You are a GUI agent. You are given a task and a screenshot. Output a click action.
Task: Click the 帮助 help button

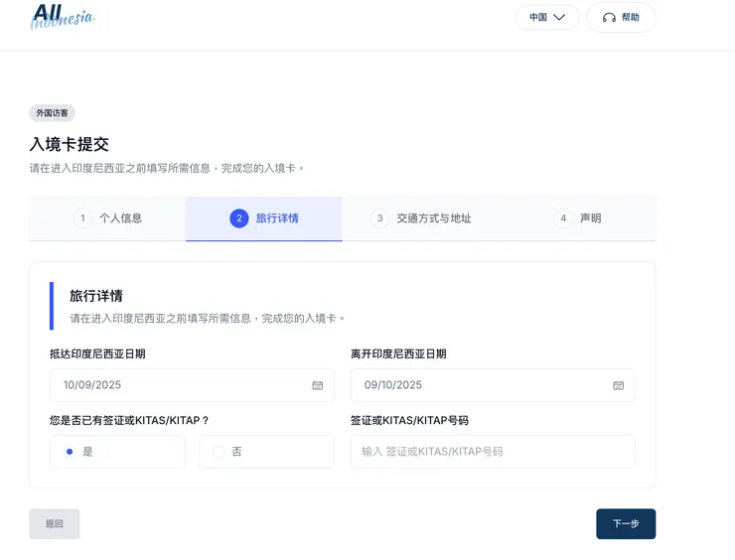(x=621, y=17)
